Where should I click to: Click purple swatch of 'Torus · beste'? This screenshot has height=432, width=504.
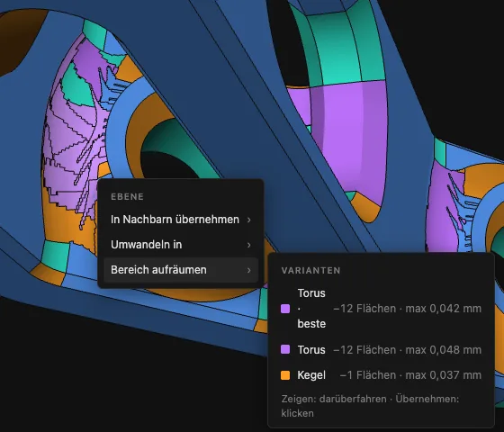pos(285,309)
